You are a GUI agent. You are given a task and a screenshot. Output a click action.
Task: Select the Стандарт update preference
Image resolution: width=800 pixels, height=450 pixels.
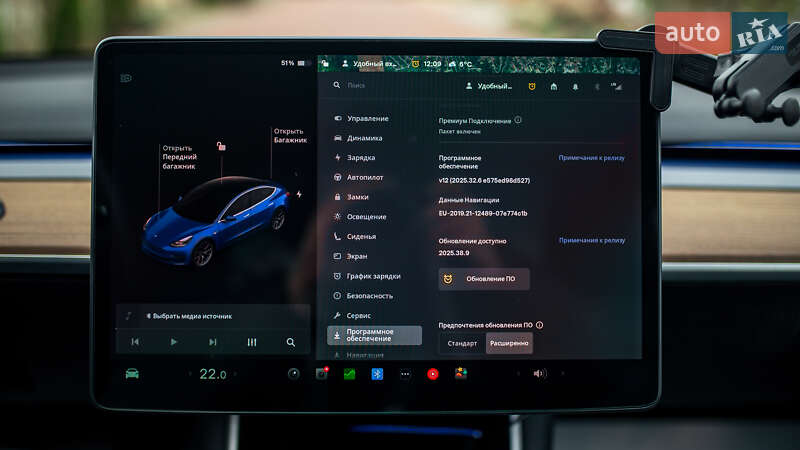pos(462,343)
